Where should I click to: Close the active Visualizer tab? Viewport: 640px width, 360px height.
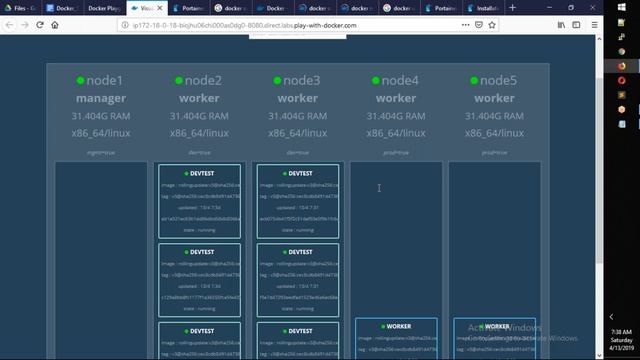pos(160,8)
